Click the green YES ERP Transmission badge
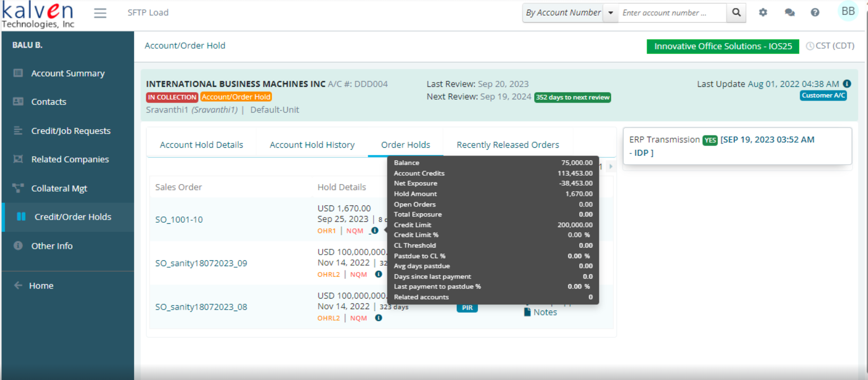Screen dimensions: 868x380 [710, 140]
